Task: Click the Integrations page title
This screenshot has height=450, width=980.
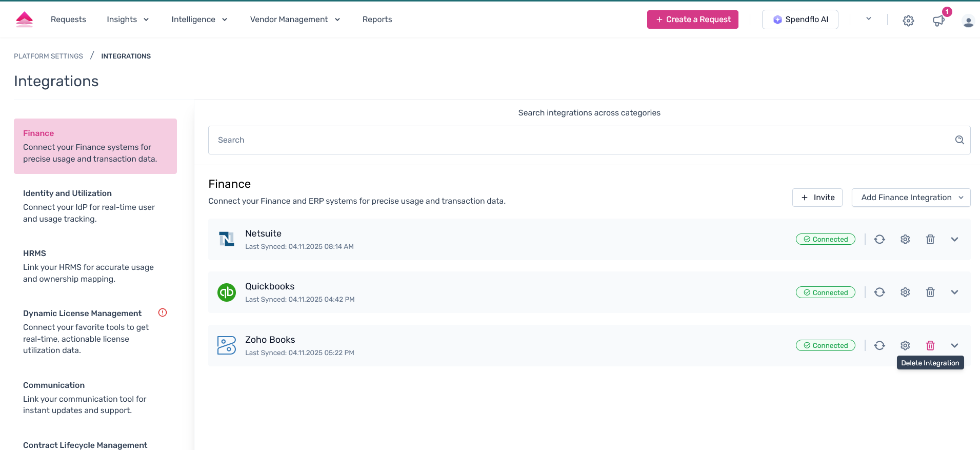Action: 56,81
